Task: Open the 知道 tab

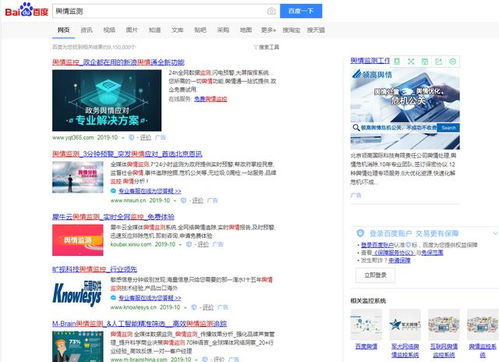Action: pos(154,30)
